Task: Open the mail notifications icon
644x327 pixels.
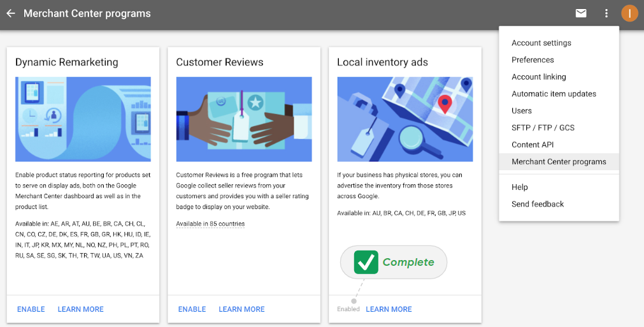Action: 581,13
